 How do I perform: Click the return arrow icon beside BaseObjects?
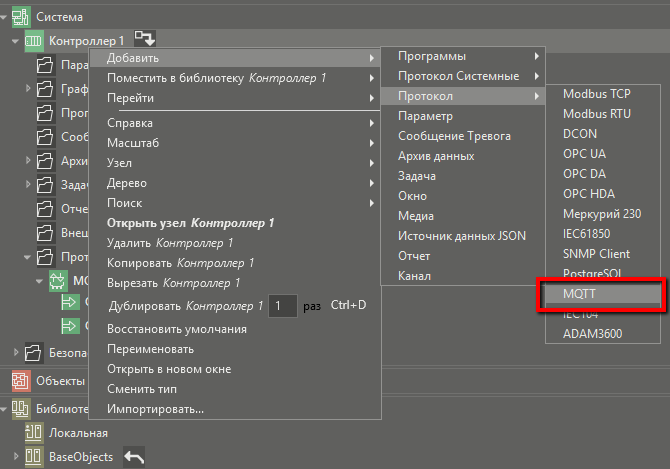[134, 457]
